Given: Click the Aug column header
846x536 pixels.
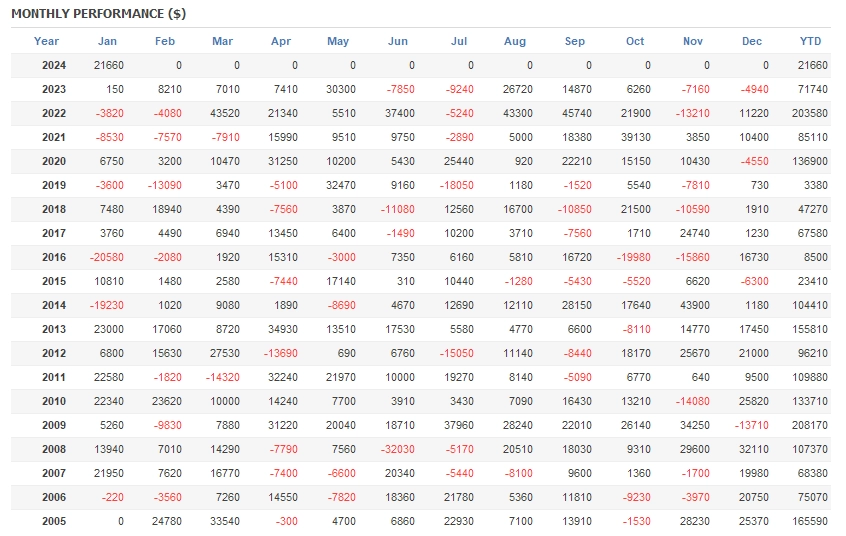Looking at the screenshot, I should click(x=515, y=42).
